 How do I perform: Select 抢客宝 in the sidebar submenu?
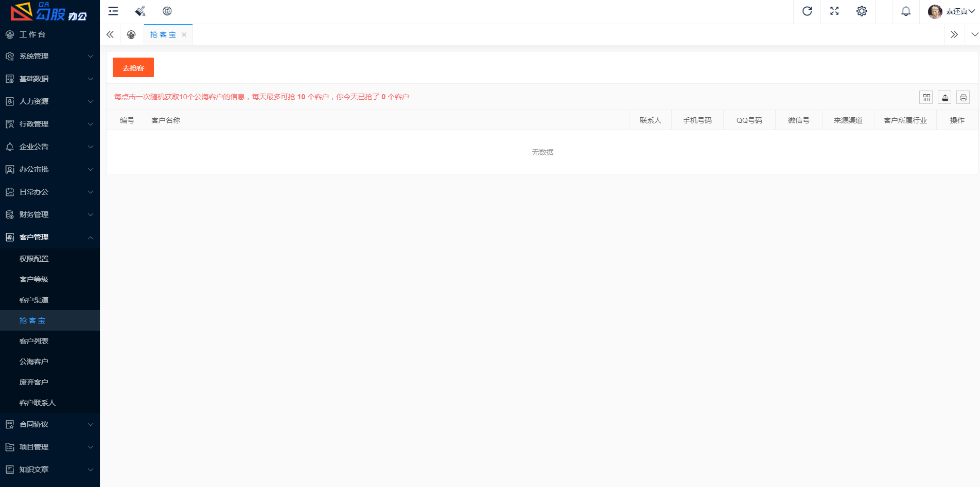click(50, 320)
